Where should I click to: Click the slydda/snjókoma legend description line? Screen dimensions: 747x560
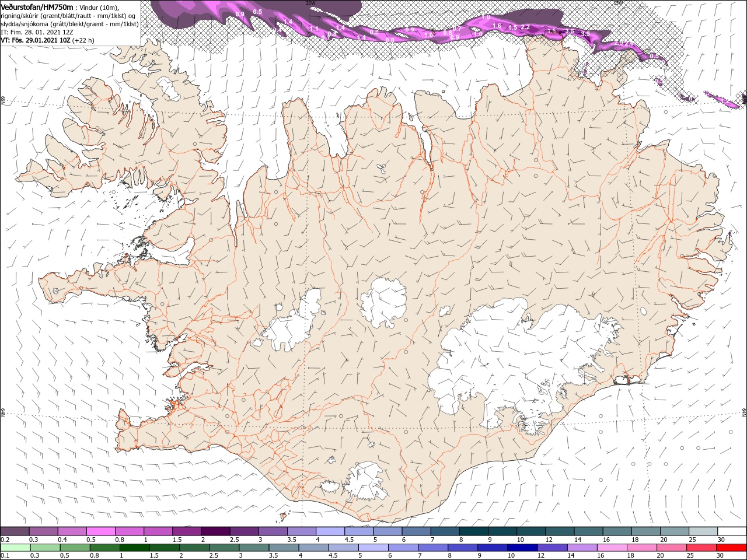[x=69, y=24]
